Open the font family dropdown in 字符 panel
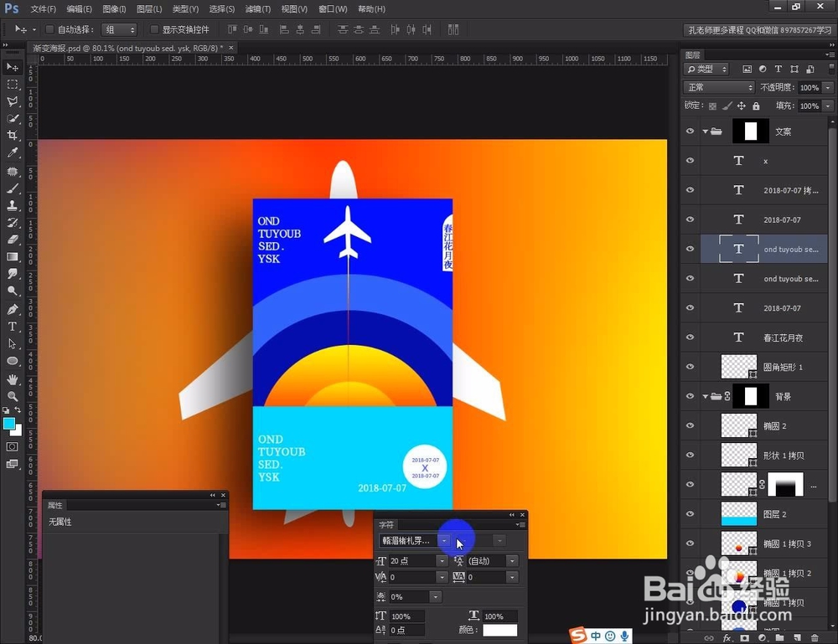 click(x=411, y=540)
